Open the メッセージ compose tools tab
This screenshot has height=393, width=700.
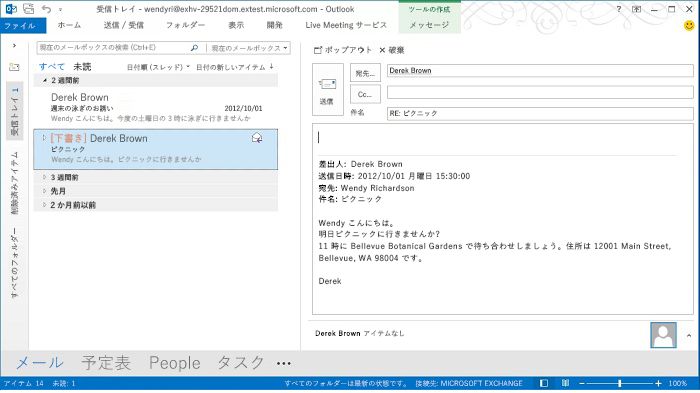coord(429,25)
